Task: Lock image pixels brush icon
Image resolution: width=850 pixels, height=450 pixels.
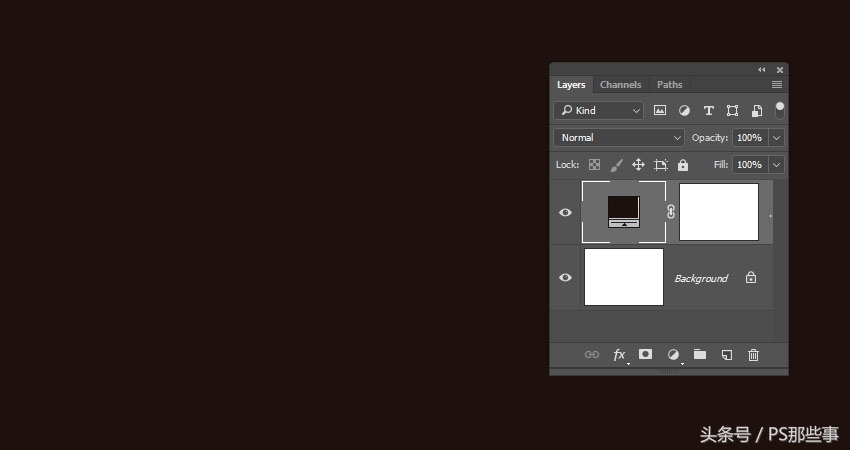Action: click(x=616, y=165)
